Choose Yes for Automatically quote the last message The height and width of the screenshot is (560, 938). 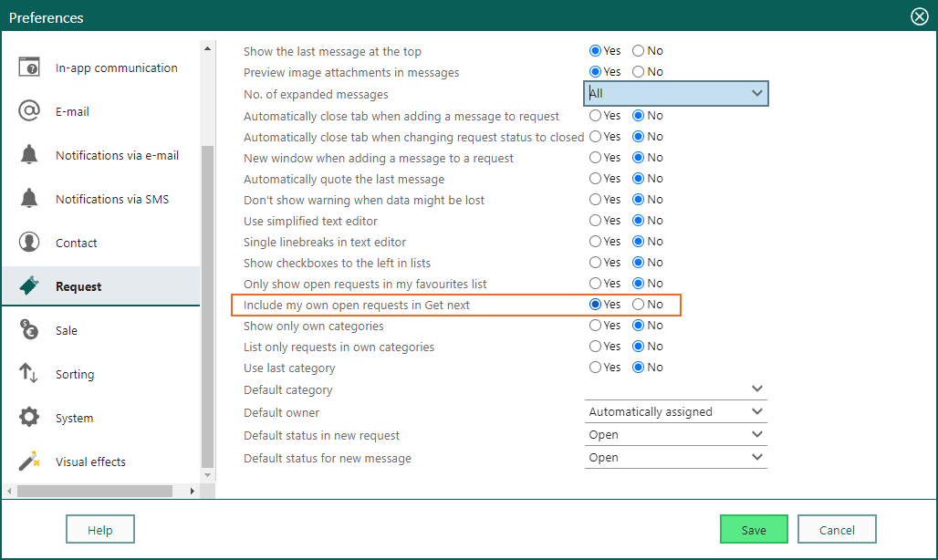click(x=595, y=178)
